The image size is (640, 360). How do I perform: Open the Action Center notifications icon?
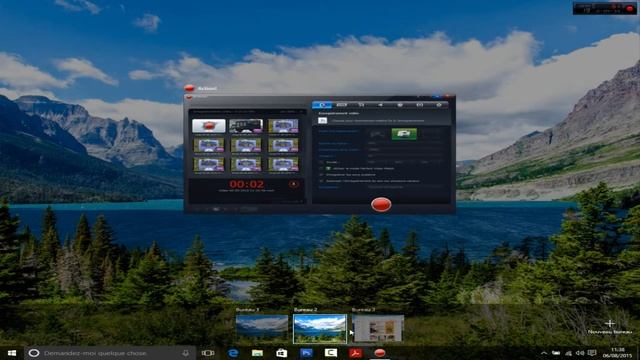coord(592,353)
